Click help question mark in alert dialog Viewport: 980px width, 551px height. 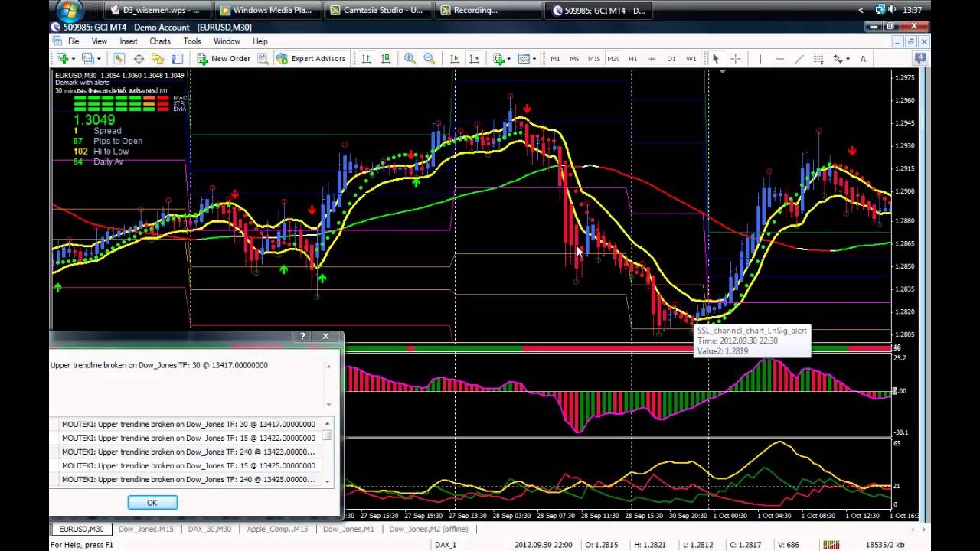point(302,336)
